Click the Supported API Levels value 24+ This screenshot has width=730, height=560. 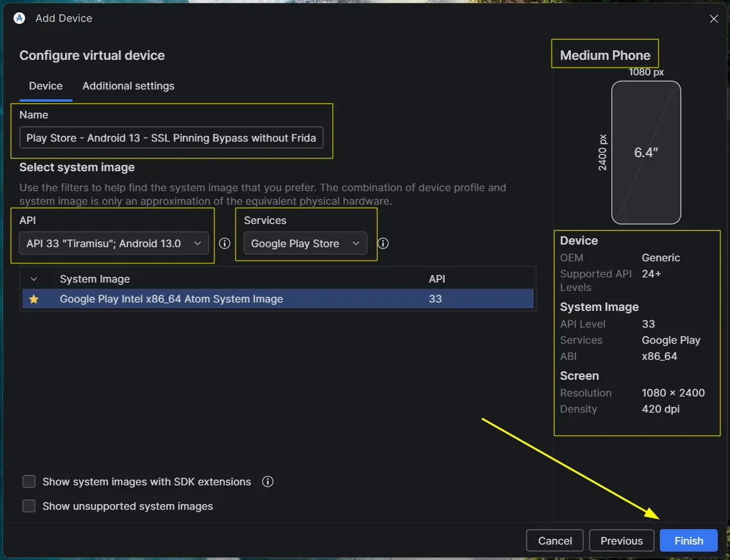[651, 274]
